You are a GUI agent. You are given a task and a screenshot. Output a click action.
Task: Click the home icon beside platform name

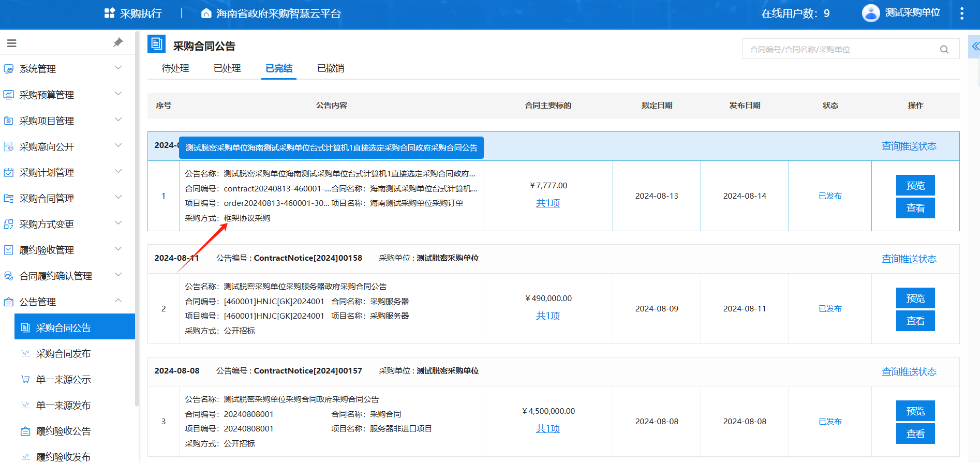pyautogui.click(x=206, y=13)
